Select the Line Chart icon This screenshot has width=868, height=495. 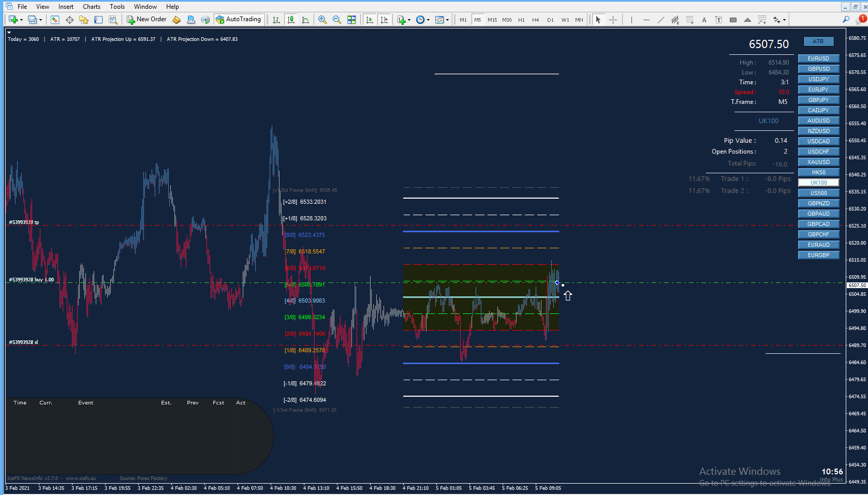pos(305,20)
